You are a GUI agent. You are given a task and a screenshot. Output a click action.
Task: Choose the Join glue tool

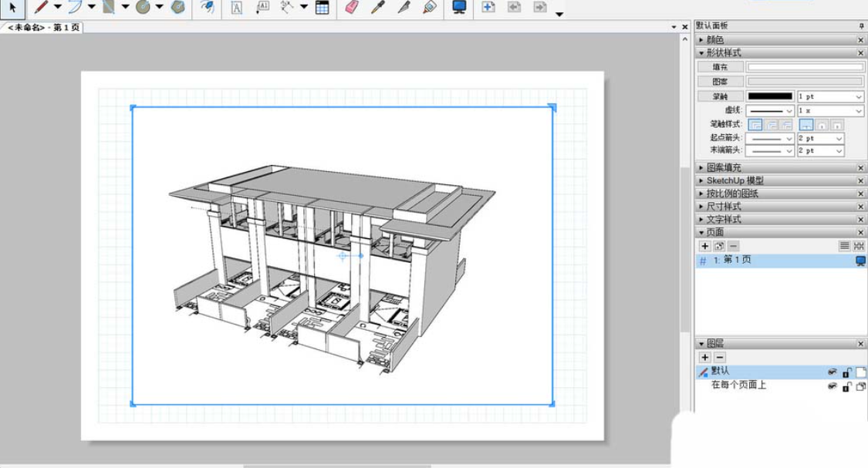click(x=430, y=7)
